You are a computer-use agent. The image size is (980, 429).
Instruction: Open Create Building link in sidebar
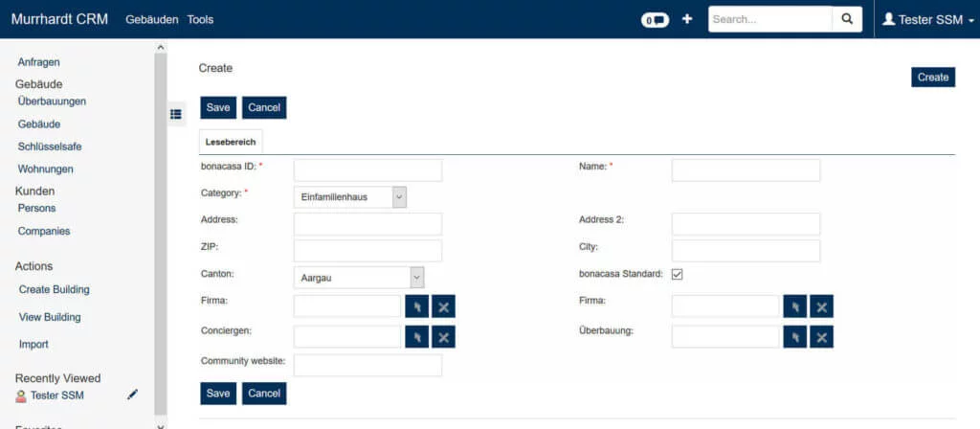[55, 289]
